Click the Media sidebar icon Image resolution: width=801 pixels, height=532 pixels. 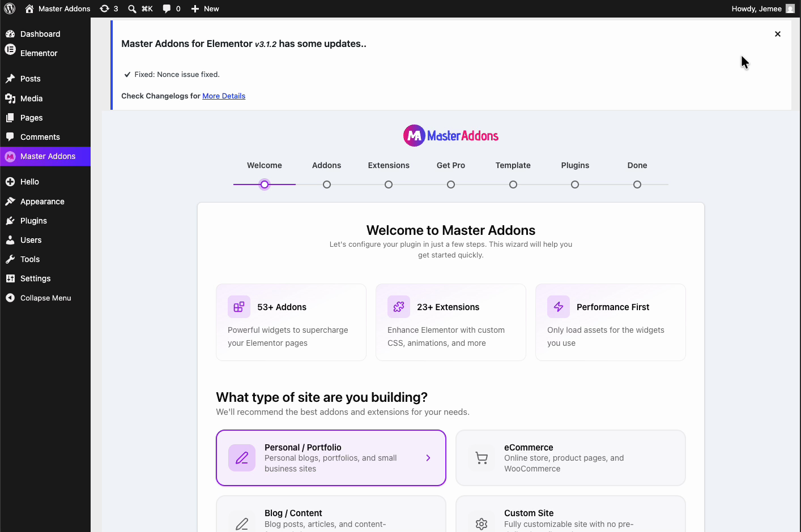10,98
